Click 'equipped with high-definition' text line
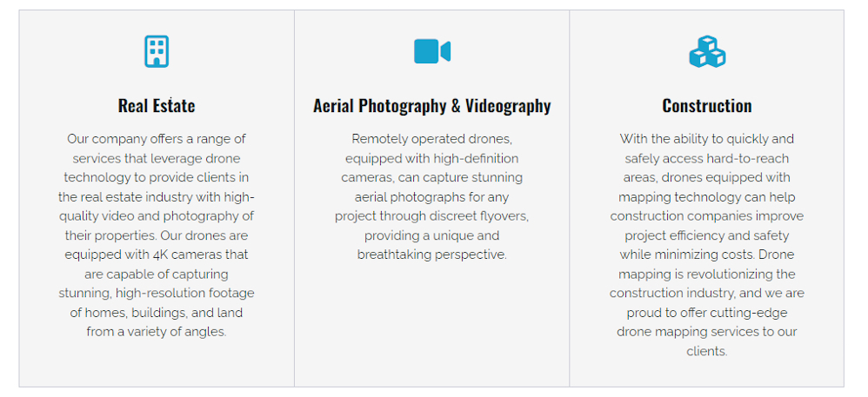 pos(431,159)
